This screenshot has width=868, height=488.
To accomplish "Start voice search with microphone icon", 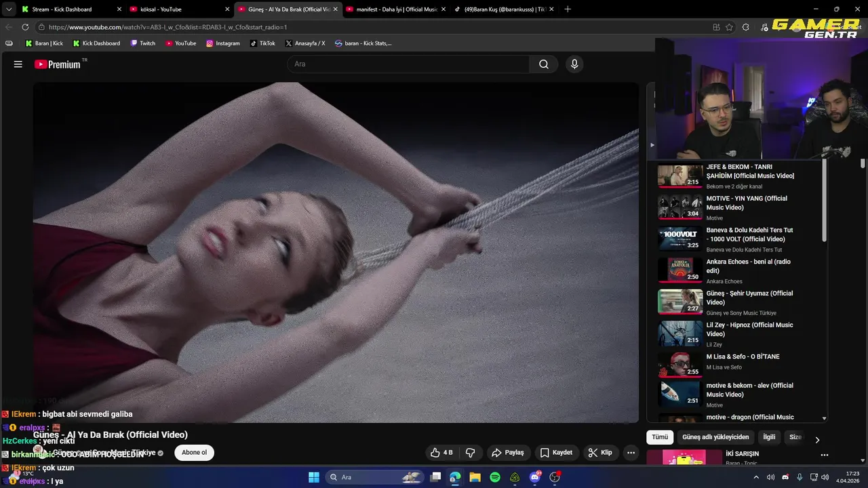I will 574,64.
